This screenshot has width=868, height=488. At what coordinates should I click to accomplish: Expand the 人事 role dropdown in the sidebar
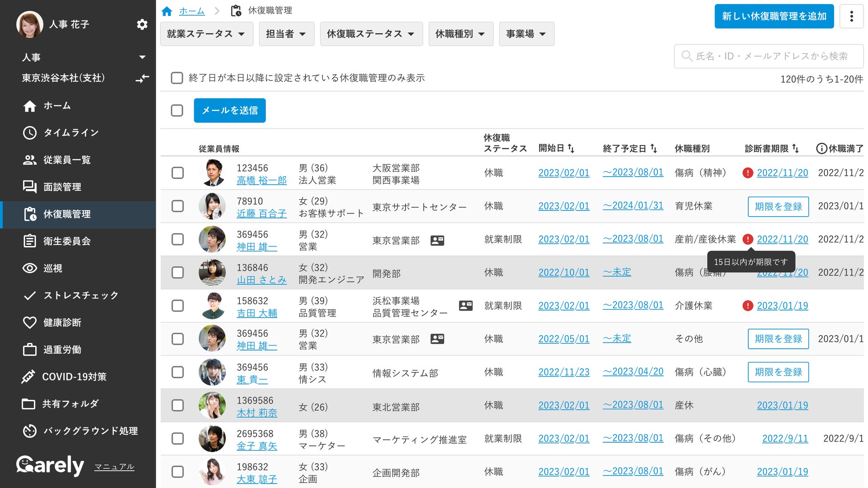(142, 57)
